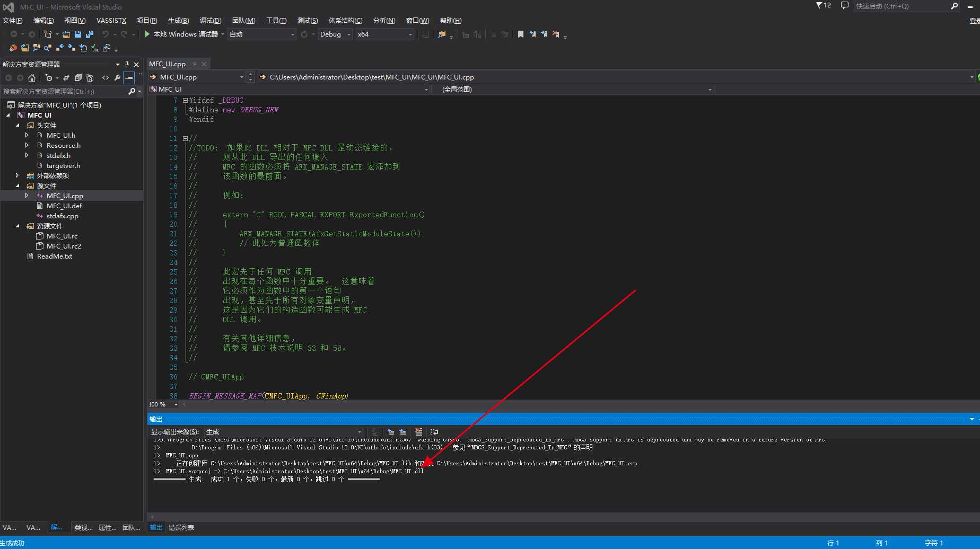Select Resource.h in Solution Explorer
Viewport: 980px width, 549px height.
[x=64, y=145]
